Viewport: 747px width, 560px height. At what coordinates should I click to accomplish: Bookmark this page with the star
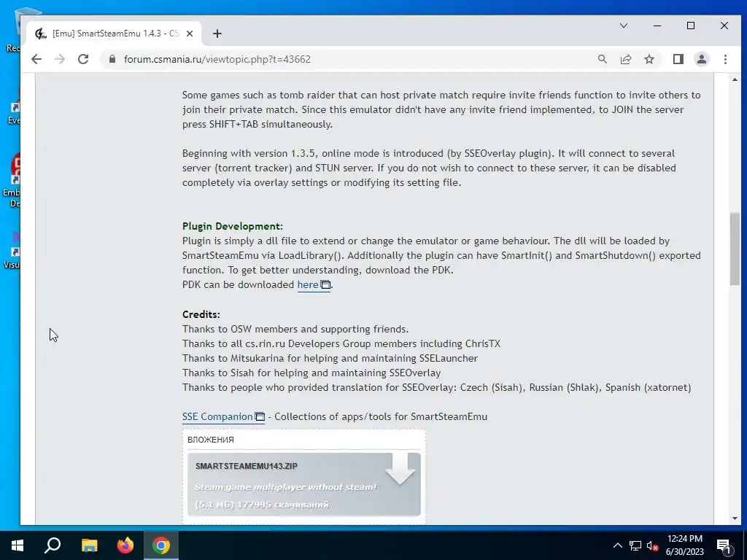point(649,59)
